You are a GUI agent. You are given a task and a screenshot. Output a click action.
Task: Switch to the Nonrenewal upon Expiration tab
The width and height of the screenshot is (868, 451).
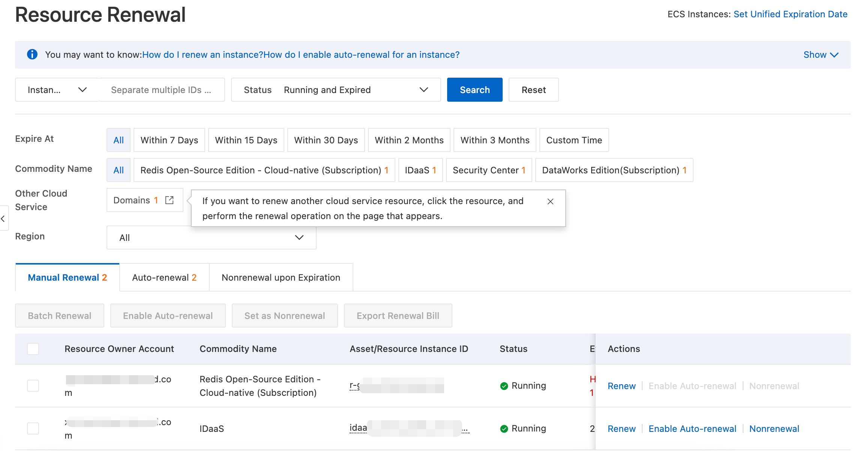click(x=281, y=278)
